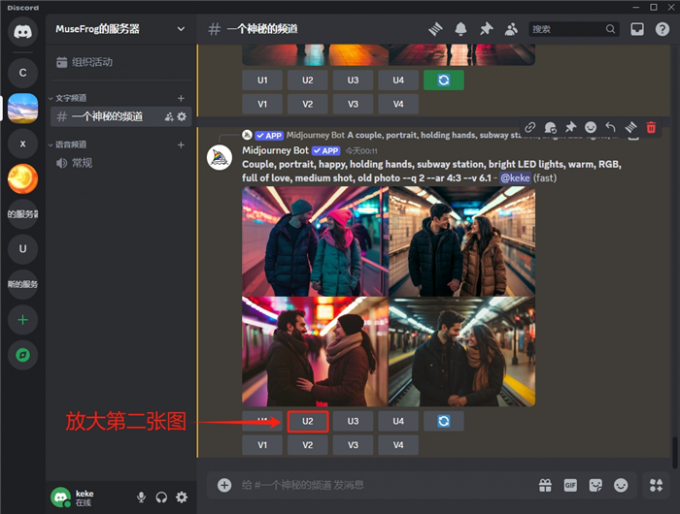Open apps launcher icon beside message bar

click(x=656, y=485)
